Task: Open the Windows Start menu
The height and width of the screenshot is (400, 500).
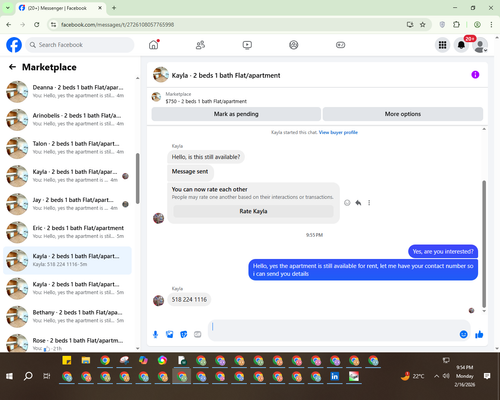Action: (x=9, y=376)
